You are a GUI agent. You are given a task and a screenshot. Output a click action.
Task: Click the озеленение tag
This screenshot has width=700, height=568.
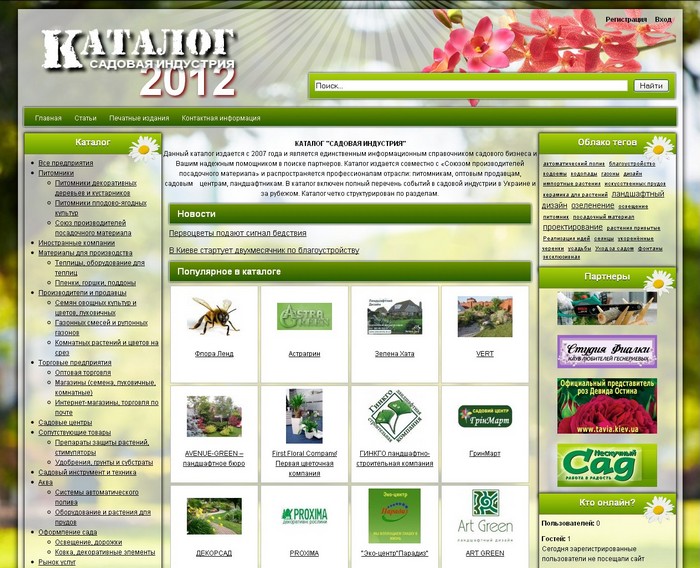click(593, 205)
